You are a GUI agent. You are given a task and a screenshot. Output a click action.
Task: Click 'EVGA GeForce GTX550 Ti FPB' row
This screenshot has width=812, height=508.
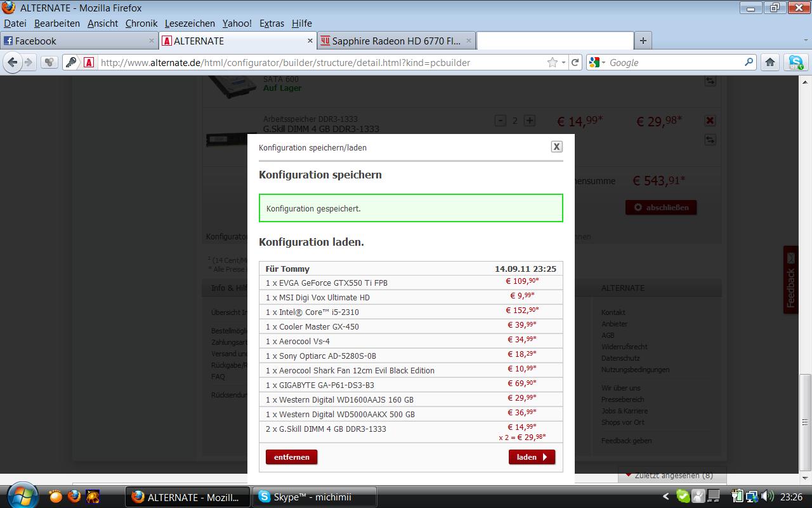[411, 283]
